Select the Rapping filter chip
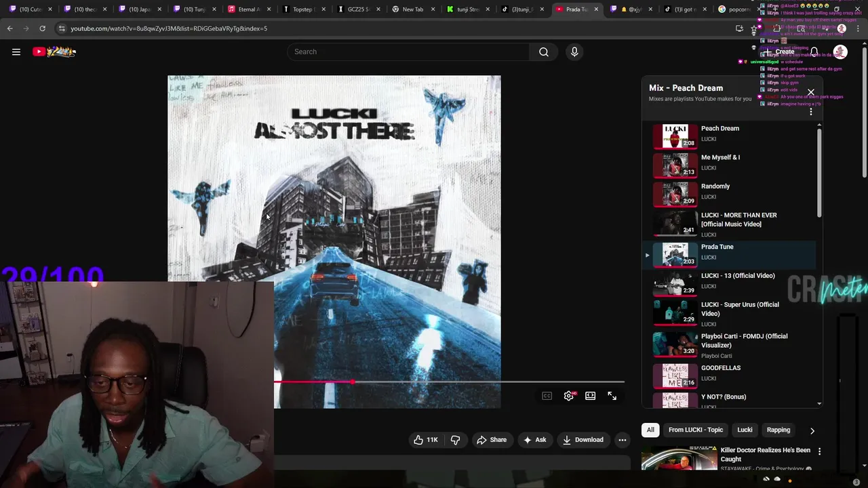This screenshot has width=868, height=488. [x=778, y=430]
